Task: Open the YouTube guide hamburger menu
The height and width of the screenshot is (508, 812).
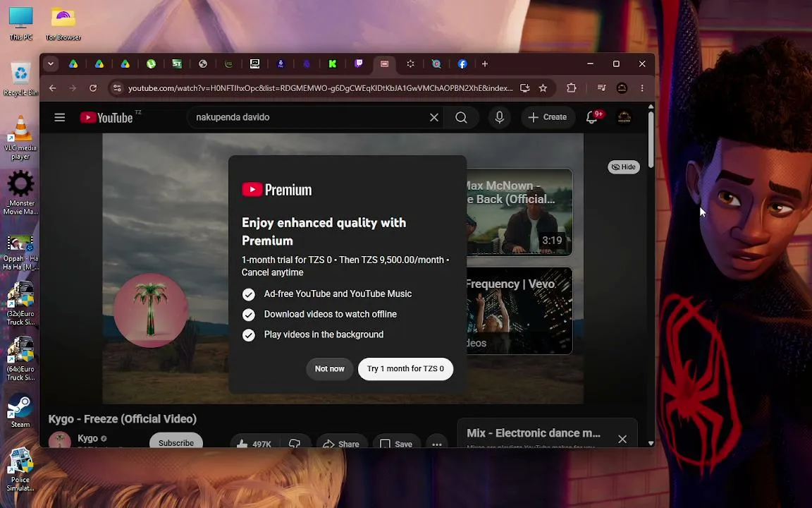Action: tap(59, 117)
